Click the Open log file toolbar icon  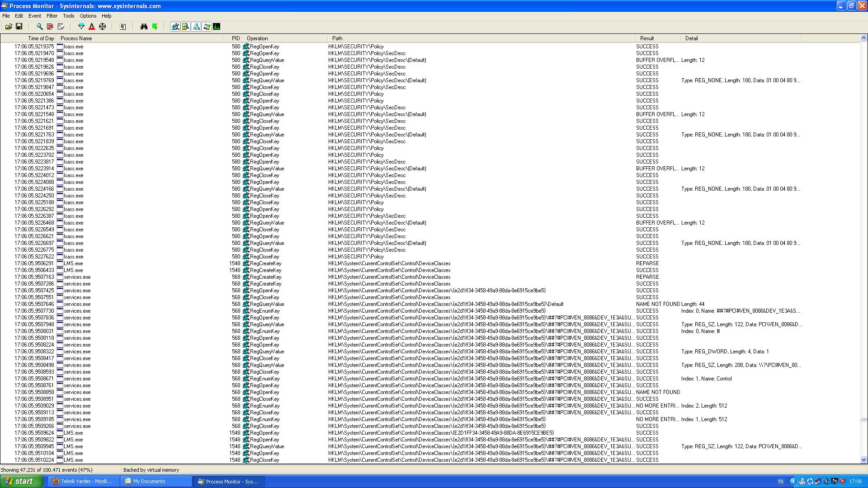(9, 27)
